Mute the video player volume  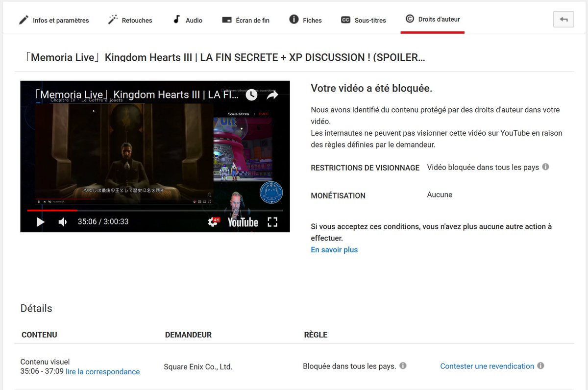pyautogui.click(x=63, y=222)
